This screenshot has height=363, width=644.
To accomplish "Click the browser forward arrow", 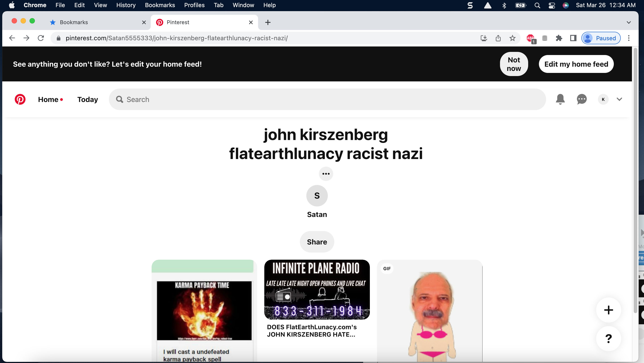I will tap(26, 38).
